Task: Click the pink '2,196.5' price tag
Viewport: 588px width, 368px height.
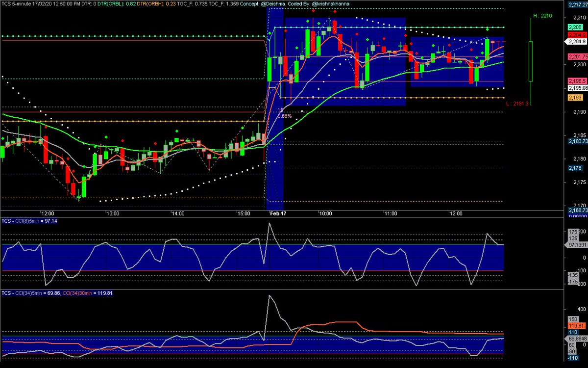Action: (576, 80)
